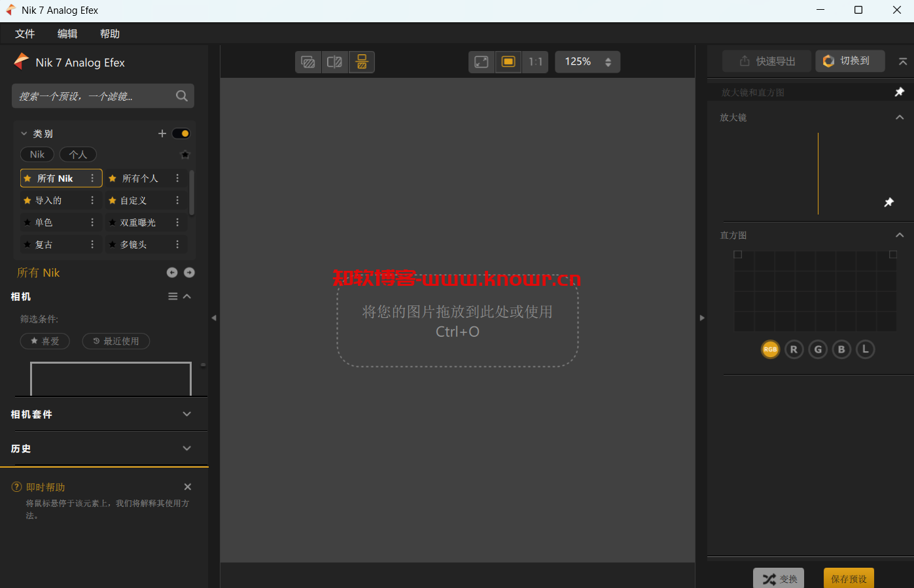Select side-by-side stacked preview mode
914x588 pixels.
pyautogui.click(x=362, y=62)
